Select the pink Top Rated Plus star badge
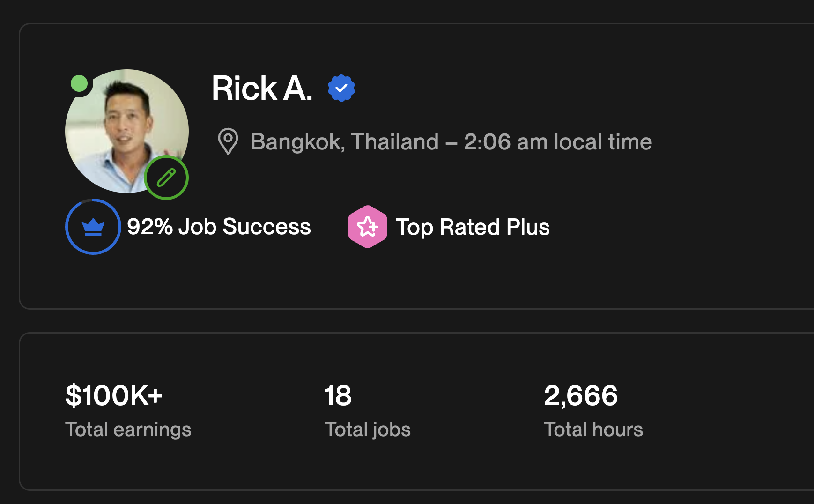The height and width of the screenshot is (504, 814). click(368, 227)
